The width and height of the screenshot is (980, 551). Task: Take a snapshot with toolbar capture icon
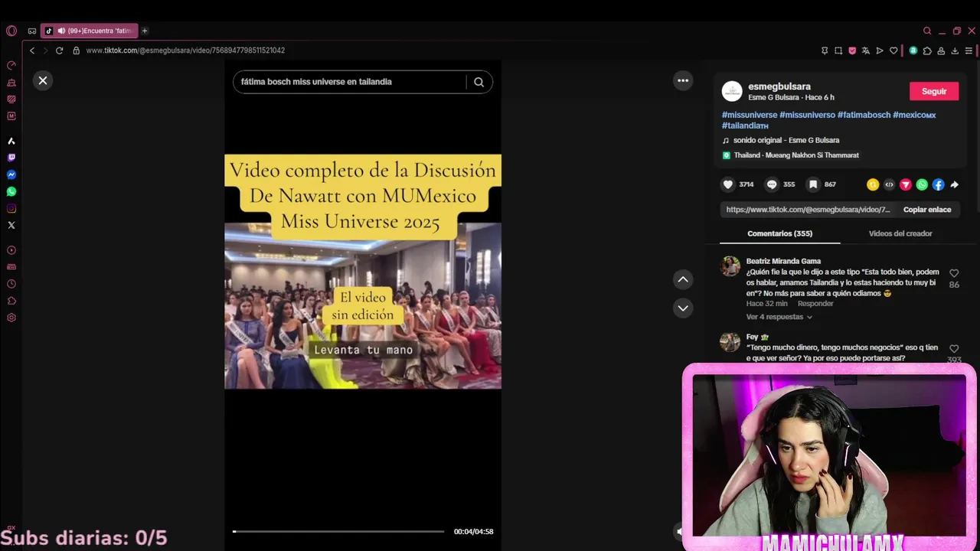coord(838,51)
